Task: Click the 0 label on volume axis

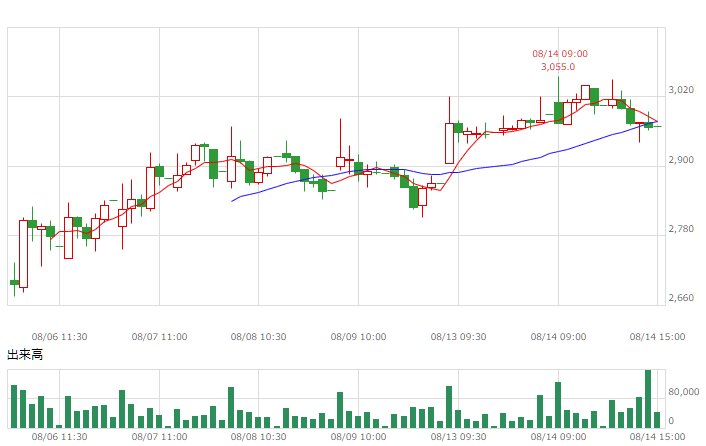Action: (671, 421)
